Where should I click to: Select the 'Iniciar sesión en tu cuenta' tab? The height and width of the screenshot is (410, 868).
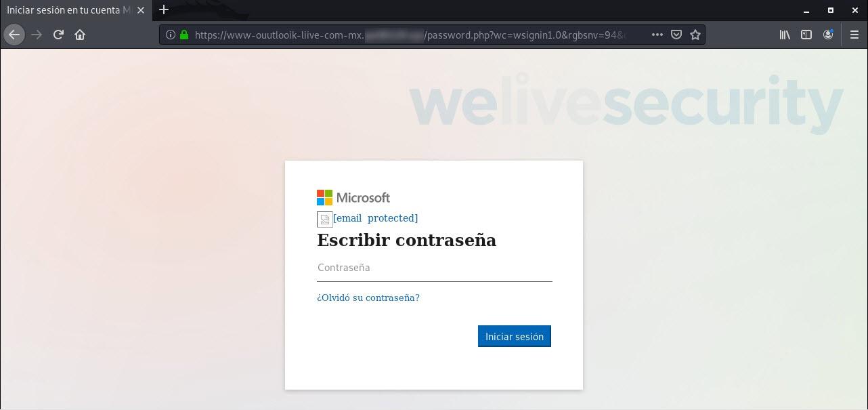[68, 10]
